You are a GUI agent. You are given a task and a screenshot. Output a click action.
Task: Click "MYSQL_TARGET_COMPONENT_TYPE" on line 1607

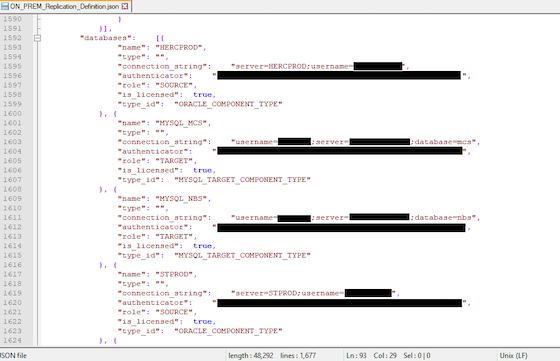click(x=242, y=180)
